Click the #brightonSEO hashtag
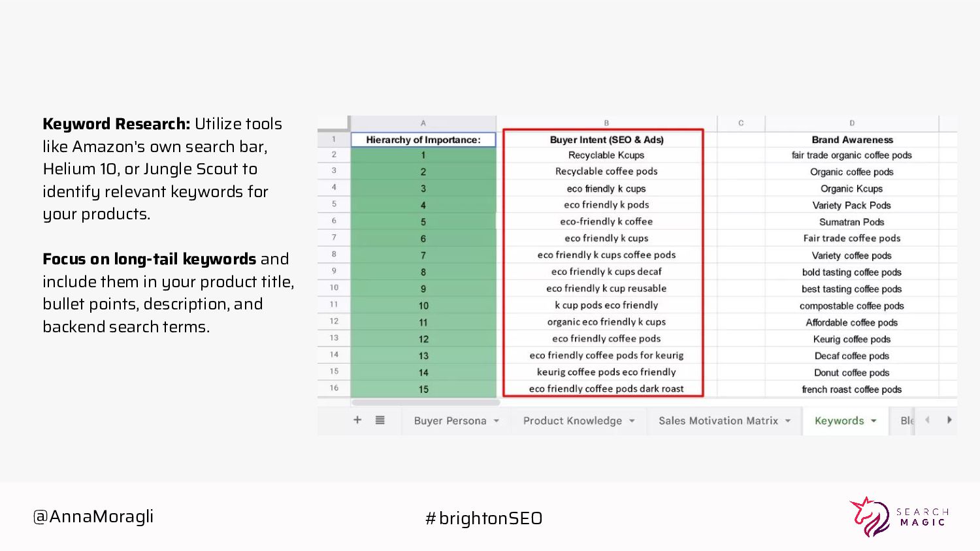This screenshot has width=980, height=551. click(484, 518)
